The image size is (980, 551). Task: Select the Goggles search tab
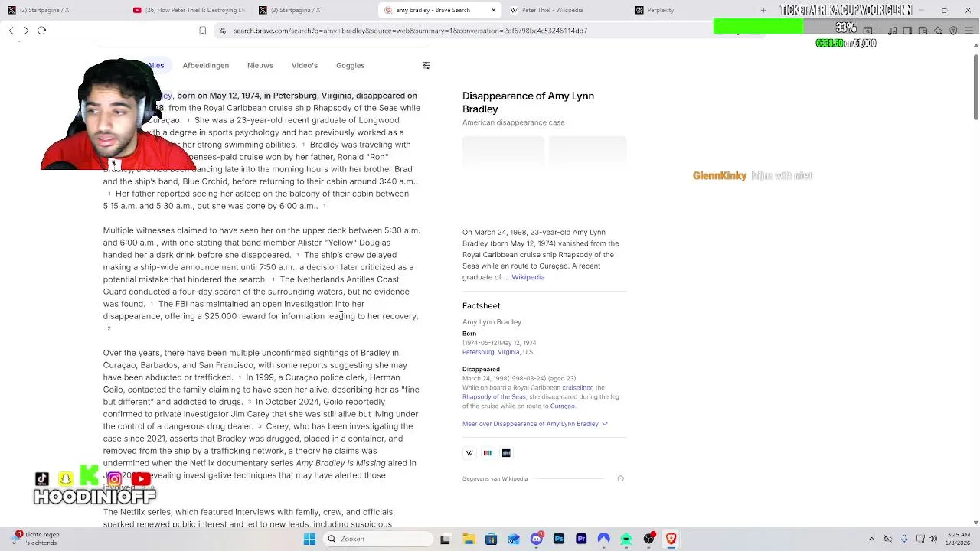tap(350, 65)
